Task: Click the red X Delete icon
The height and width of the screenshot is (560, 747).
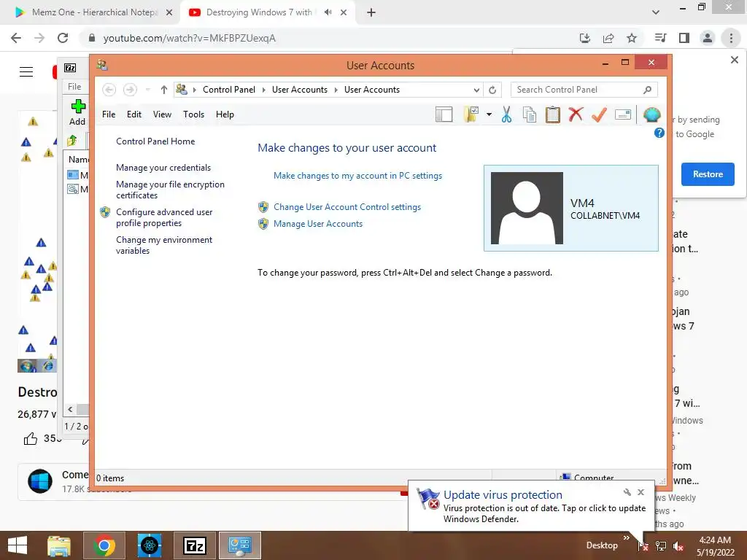Action: 576,114
